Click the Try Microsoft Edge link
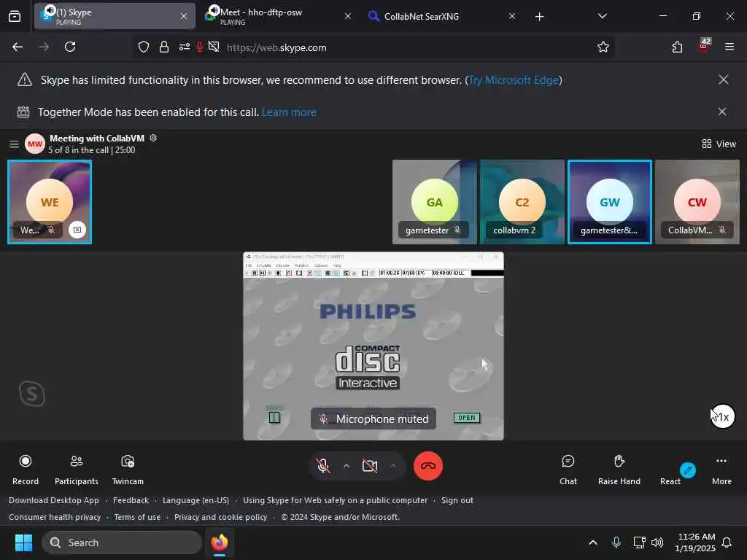 click(x=514, y=80)
